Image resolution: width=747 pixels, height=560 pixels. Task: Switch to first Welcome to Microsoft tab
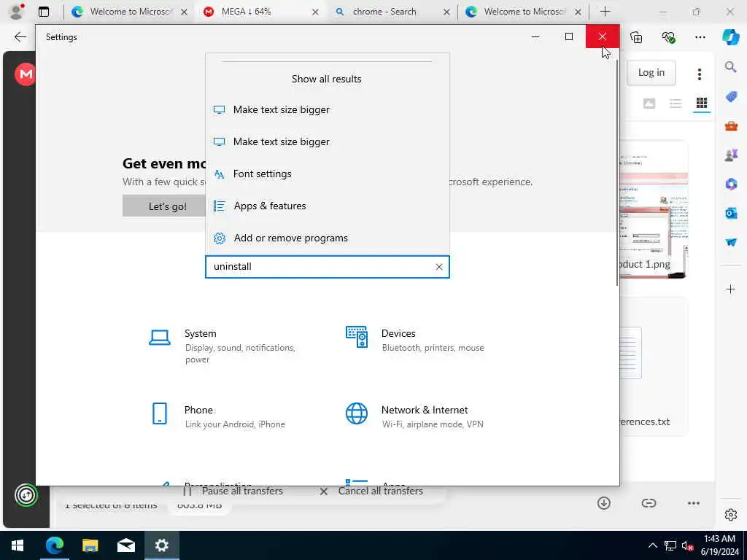129,12
